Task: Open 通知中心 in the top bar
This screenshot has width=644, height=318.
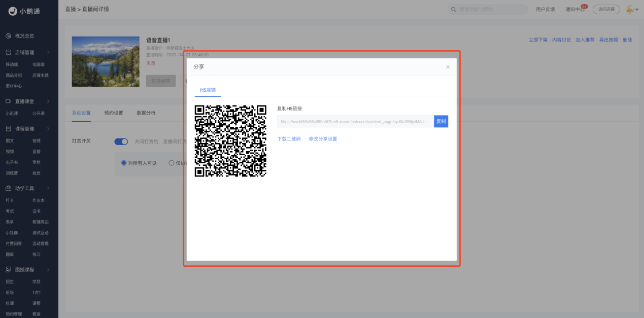Action: [574, 10]
